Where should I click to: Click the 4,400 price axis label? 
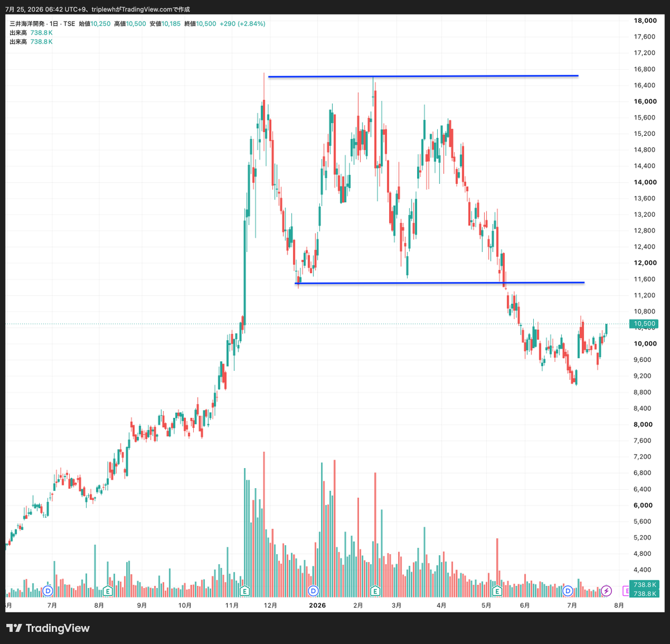643,570
